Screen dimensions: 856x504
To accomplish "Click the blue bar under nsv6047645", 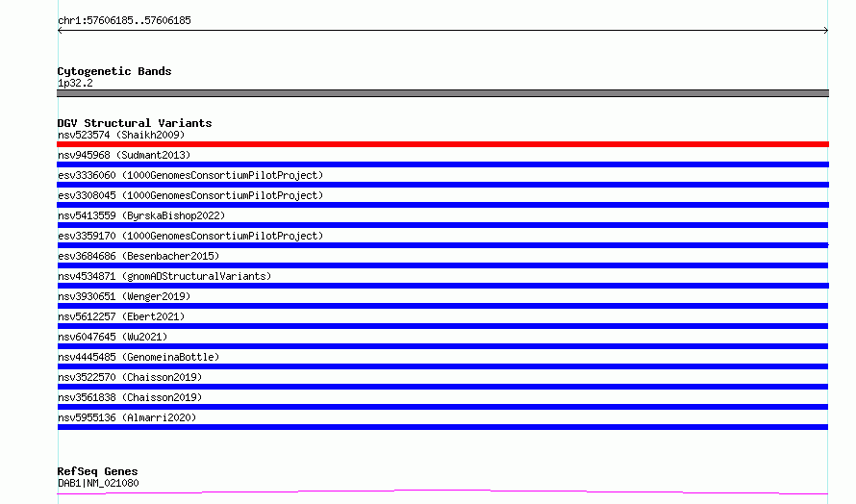I will click(x=442, y=346).
